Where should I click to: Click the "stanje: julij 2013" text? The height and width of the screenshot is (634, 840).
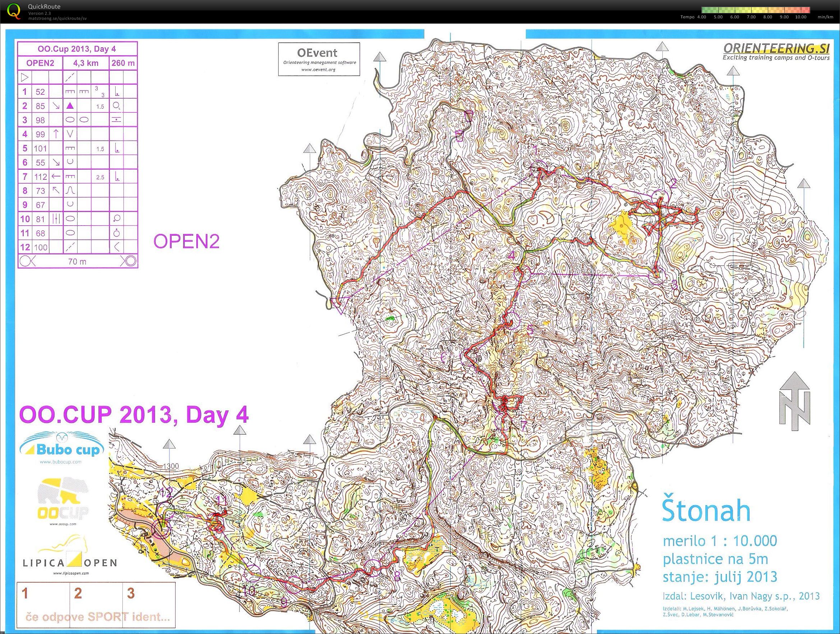click(720, 577)
